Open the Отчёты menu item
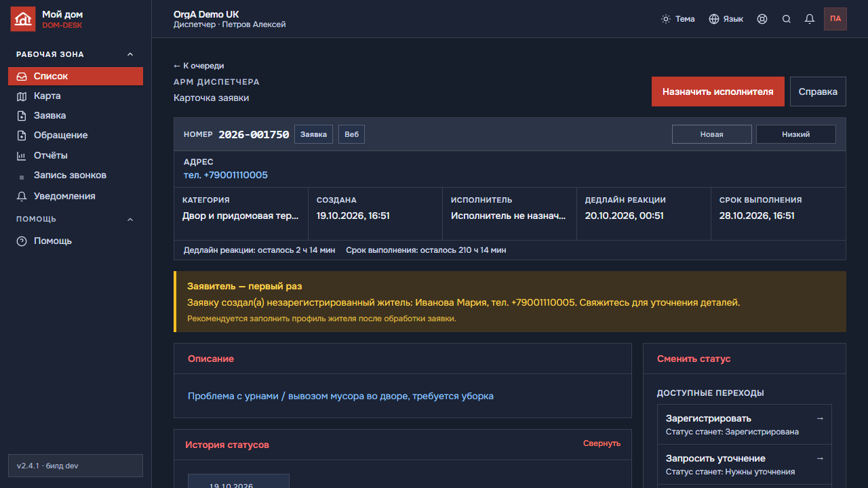 (75, 156)
